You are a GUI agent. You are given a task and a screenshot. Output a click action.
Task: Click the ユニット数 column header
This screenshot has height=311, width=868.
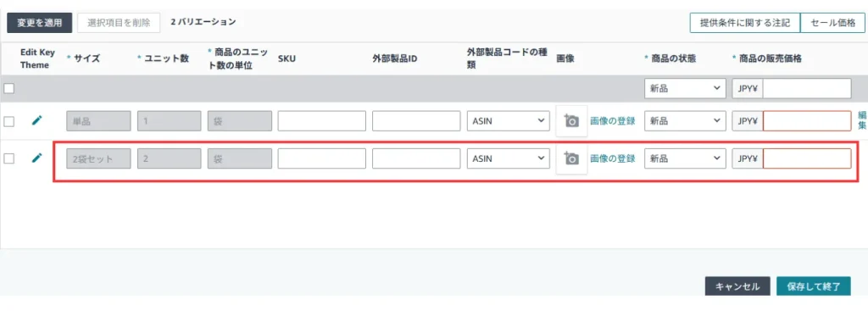click(x=166, y=58)
